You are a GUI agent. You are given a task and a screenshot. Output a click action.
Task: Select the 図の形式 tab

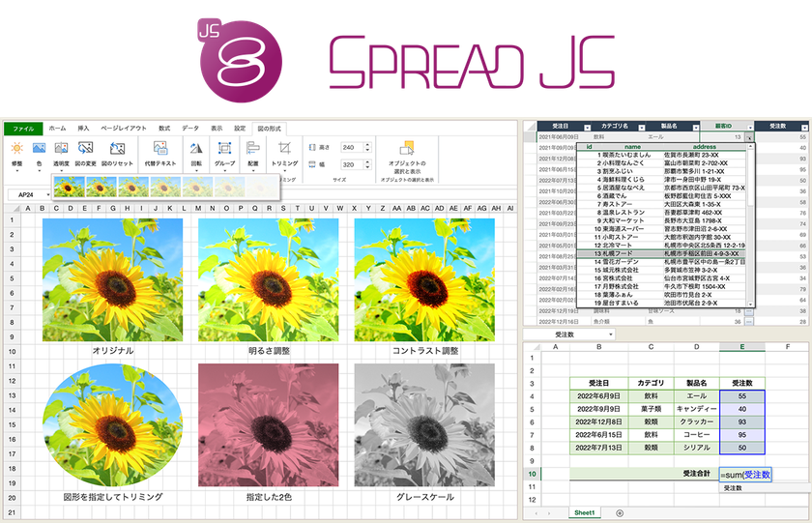[x=270, y=129]
